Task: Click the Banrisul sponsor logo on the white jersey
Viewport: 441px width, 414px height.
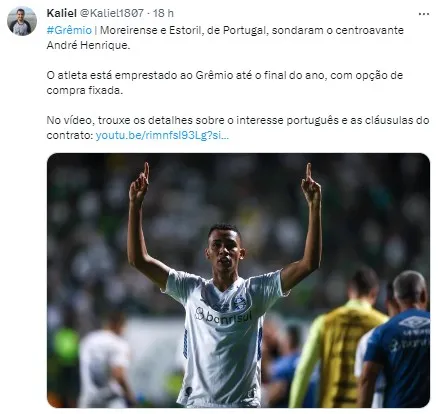Action: point(223,316)
